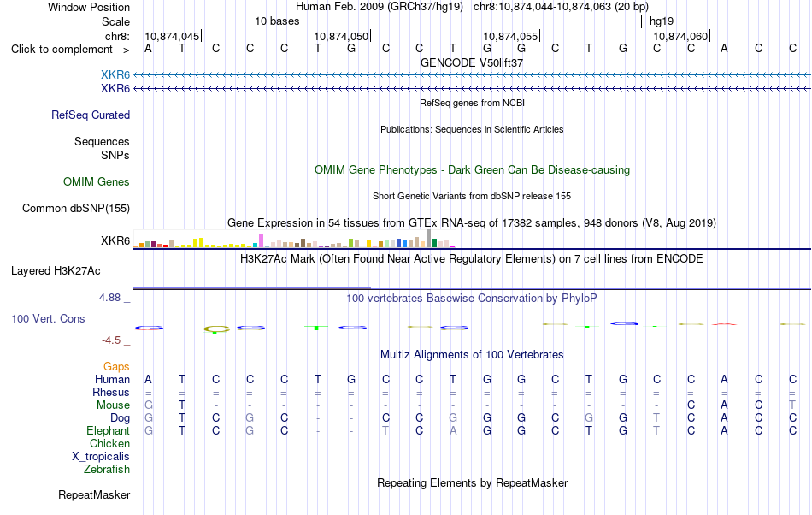
Task: Click the SNPs publications label
Action: 115,155
